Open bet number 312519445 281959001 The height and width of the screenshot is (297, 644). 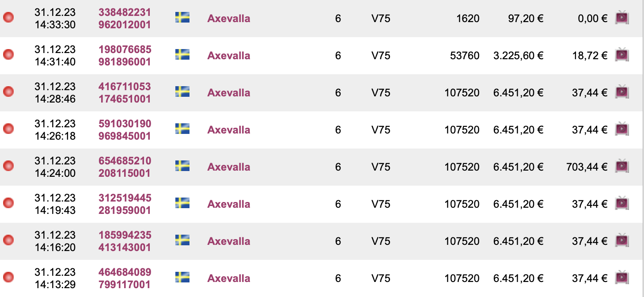(125, 204)
